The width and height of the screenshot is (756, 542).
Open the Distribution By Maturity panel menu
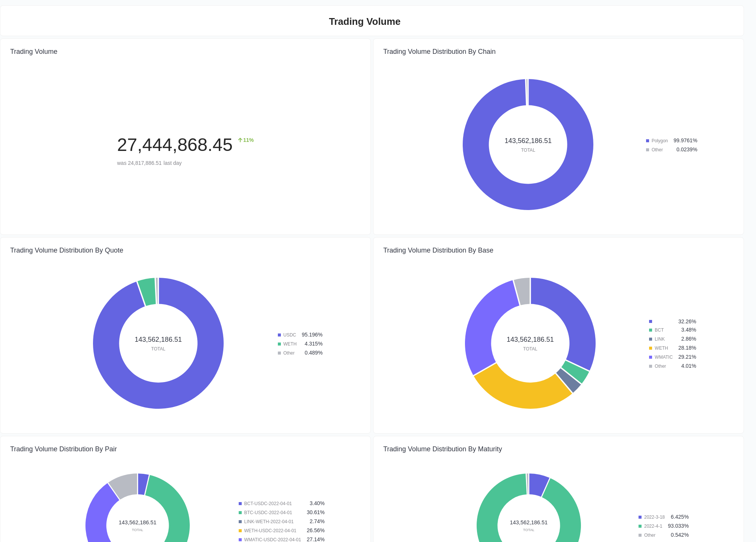tap(443, 449)
